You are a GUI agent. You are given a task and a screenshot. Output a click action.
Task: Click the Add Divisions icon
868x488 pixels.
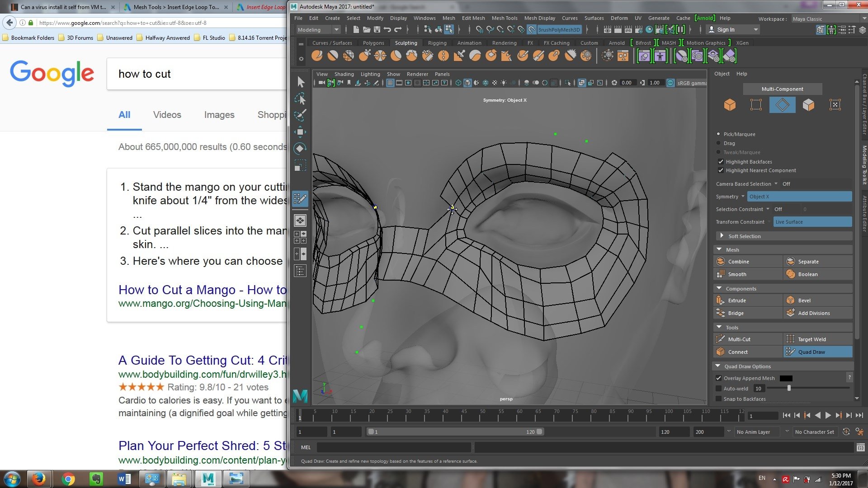pyautogui.click(x=790, y=313)
